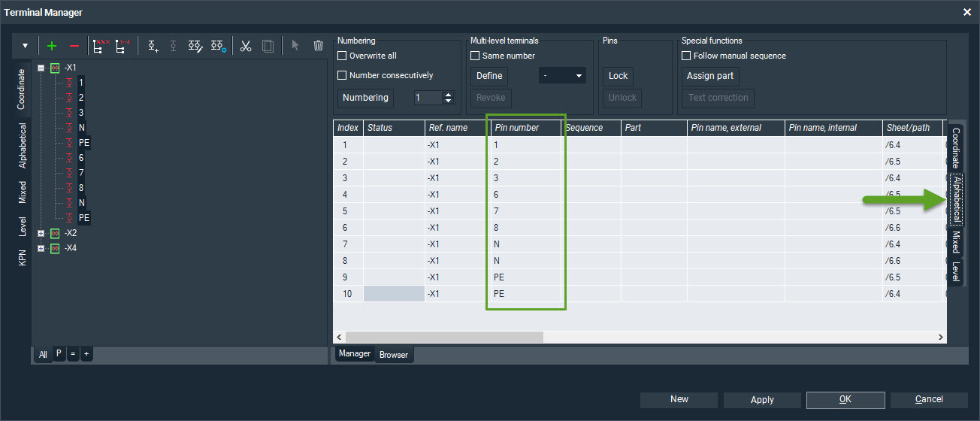The width and height of the screenshot is (980, 421).
Task: Click the numbering start value field
Action: 429,98
